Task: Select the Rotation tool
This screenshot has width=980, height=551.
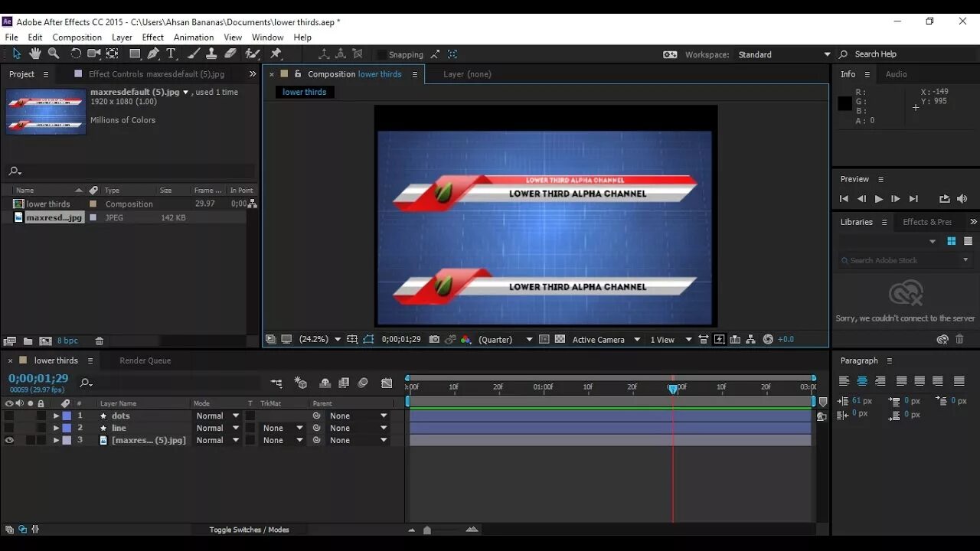Action: (x=76, y=54)
